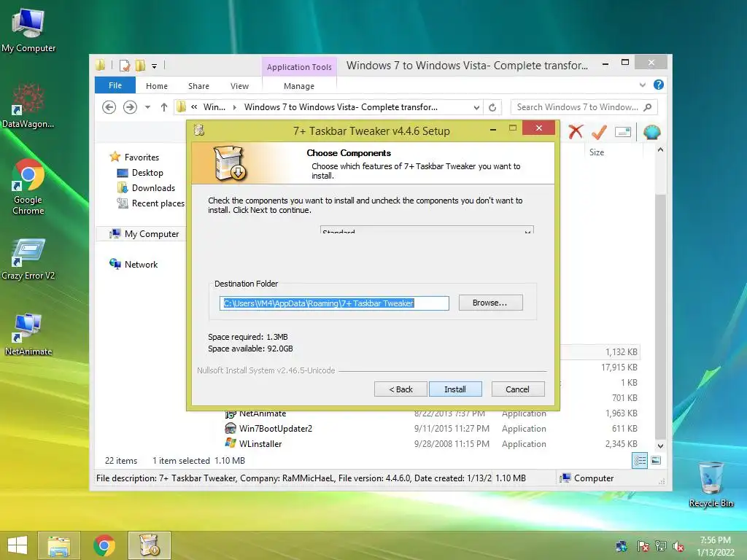The height and width of the screenshot is (560, 747).
Task: Expand the address bar history dropdown
Action: point(476,108)
